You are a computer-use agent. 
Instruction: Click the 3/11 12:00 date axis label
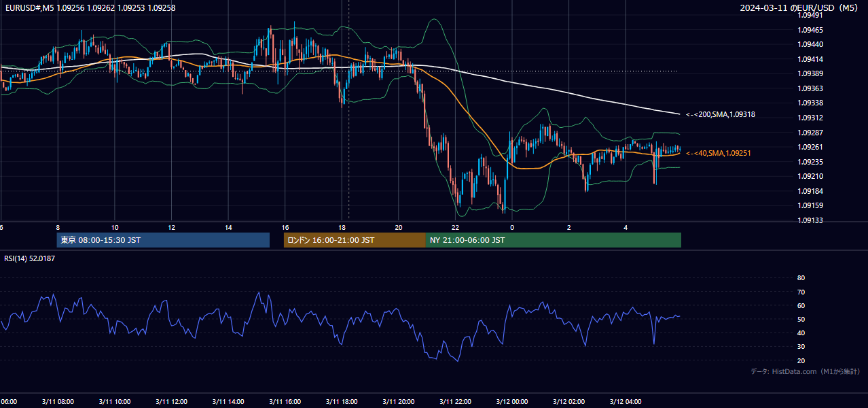171,402
